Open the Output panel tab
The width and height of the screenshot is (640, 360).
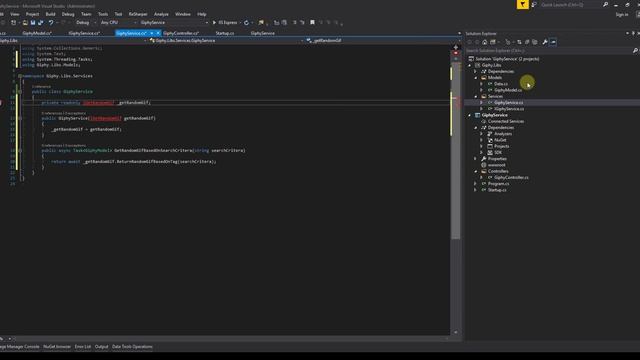click(102, 347)
